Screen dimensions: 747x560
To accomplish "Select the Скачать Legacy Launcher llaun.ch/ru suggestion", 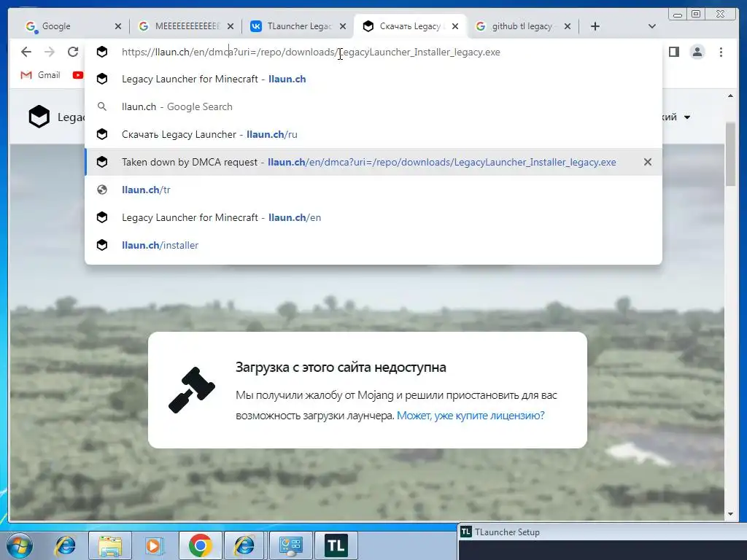I will click(373, 134).
